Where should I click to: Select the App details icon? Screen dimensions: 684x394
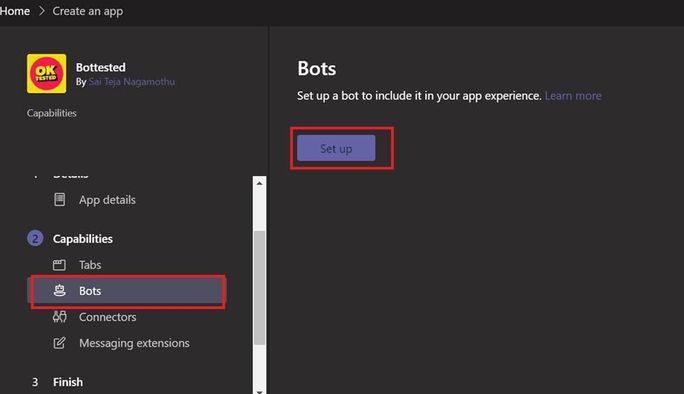59,199
